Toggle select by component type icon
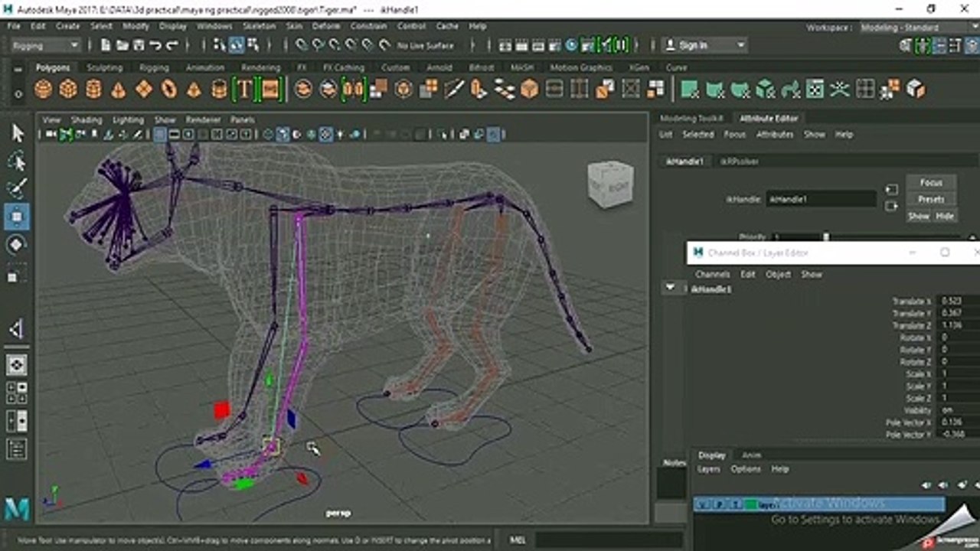 (253, 45)
